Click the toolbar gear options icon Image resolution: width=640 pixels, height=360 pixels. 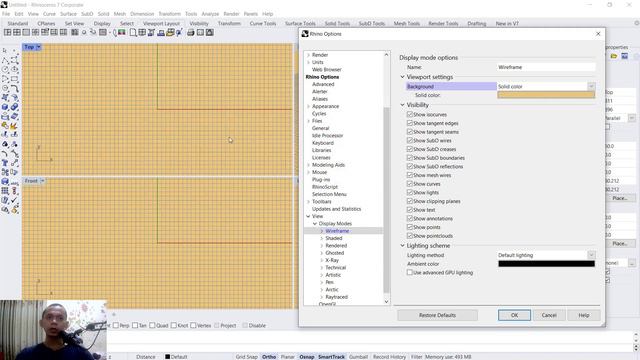637,23
